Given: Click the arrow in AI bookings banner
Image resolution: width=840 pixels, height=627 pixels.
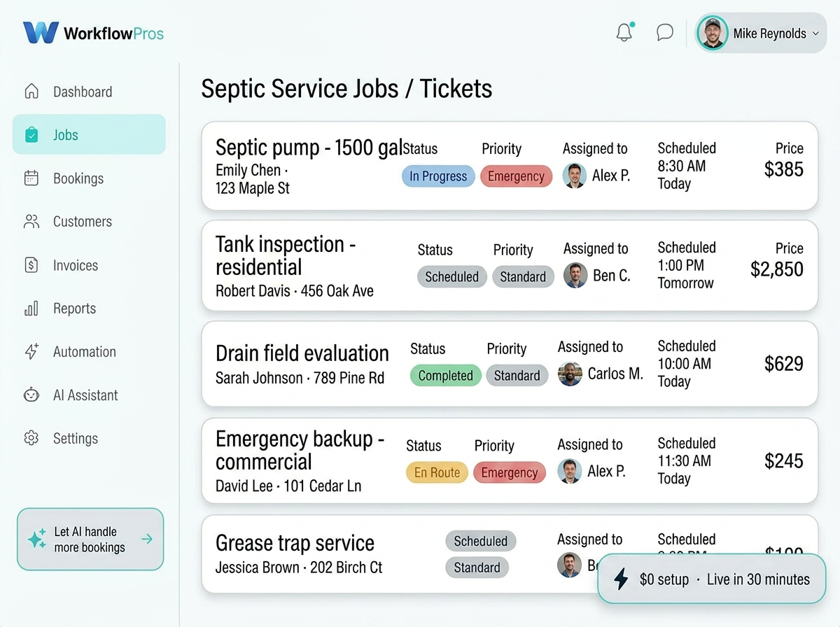Looking at the screenshot, I should click(147, 539).
